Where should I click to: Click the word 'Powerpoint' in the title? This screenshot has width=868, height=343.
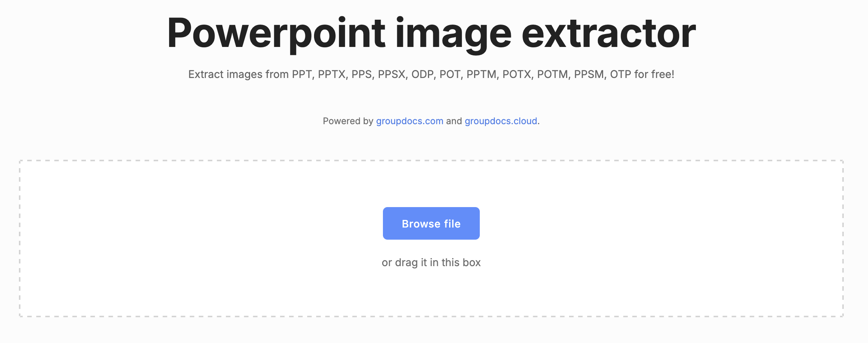pyautogui.click(x=276, y=33)
